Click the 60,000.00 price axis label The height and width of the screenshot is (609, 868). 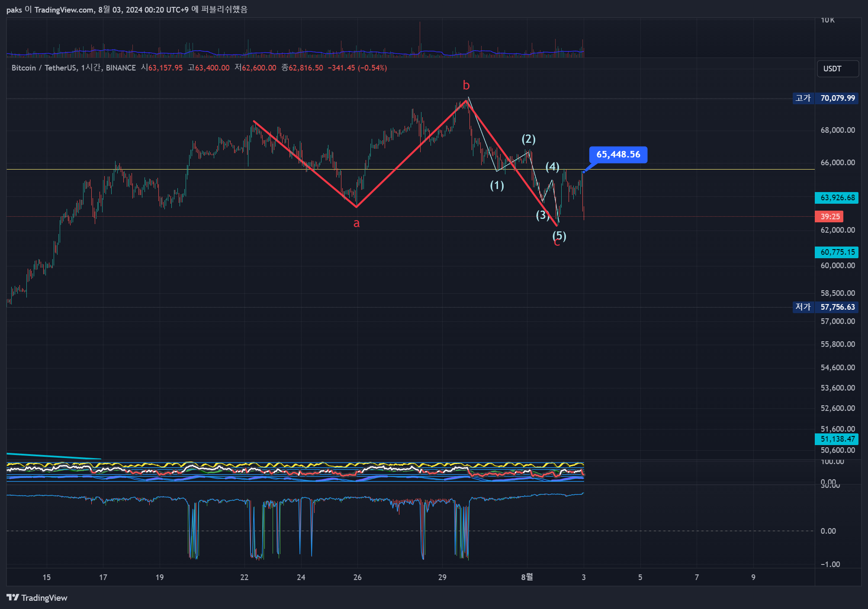coord(838,266)
